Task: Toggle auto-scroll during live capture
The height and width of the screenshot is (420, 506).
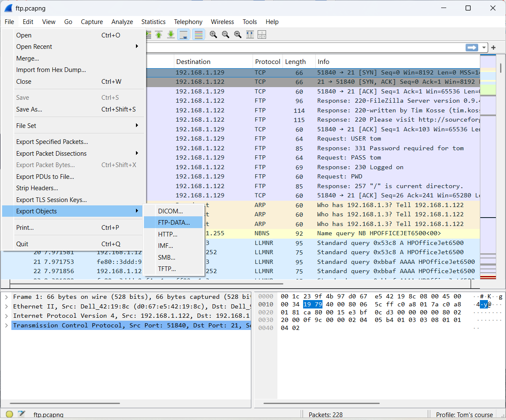Action: 183,35
